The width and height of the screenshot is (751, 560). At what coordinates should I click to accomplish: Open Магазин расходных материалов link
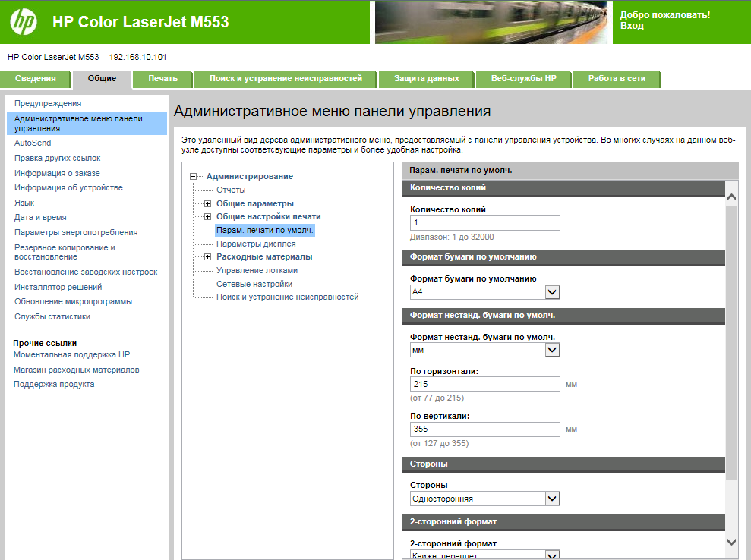[x=76, y=370]
